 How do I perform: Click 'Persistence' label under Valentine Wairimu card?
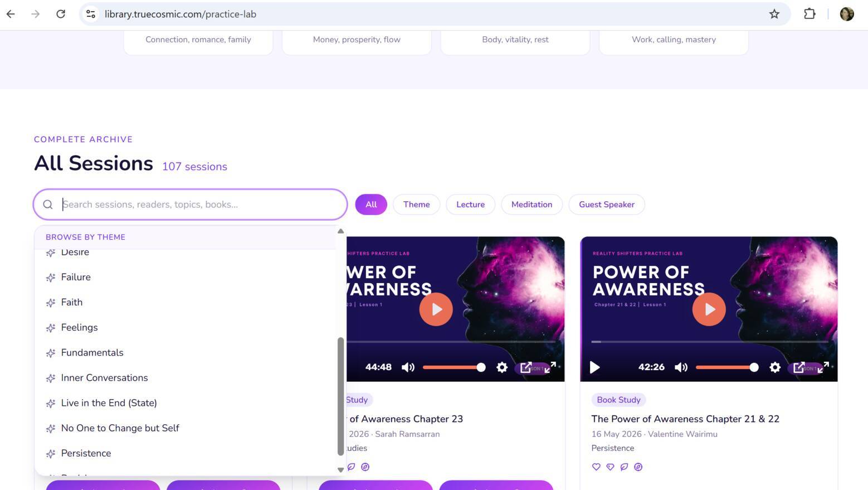pyautogui.click(x=613, y=448)
